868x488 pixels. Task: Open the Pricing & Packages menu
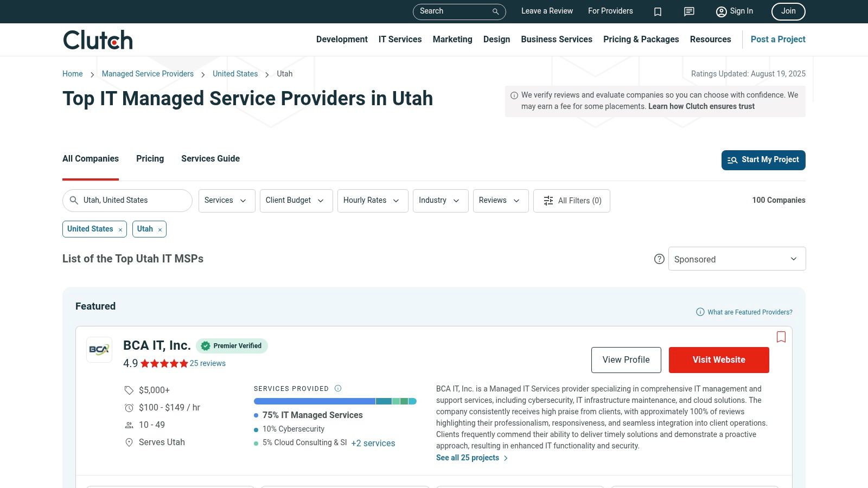[x=641, y=40]
